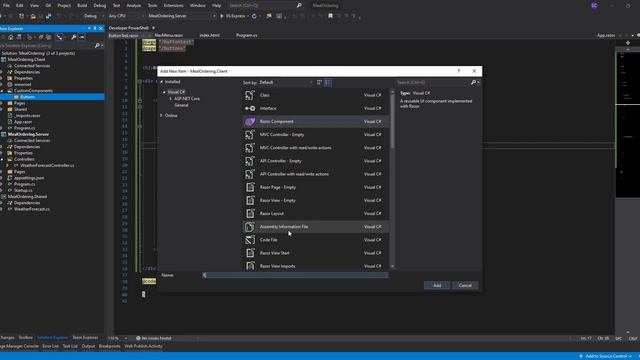This screenshot has height=360, width=640.
Task: Open the MealOrdering.Server startup project dropdown
Action: pos(182,16)
